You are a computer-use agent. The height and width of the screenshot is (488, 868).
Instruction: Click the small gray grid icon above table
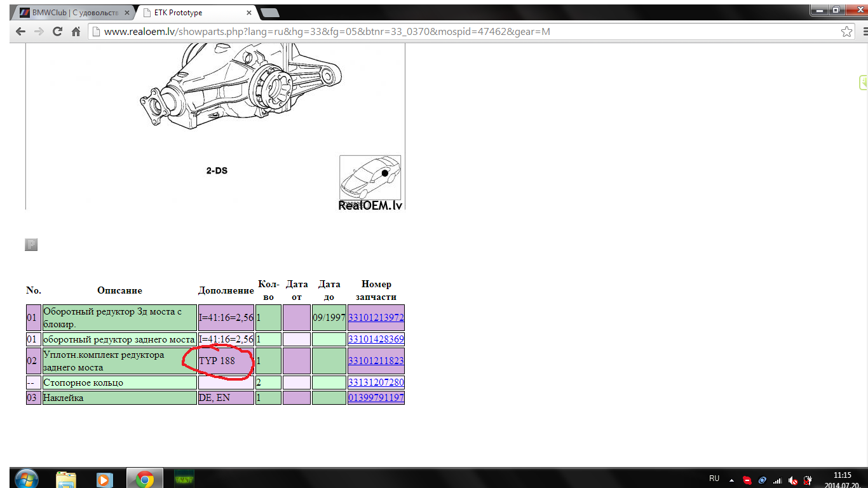[31, 245]
